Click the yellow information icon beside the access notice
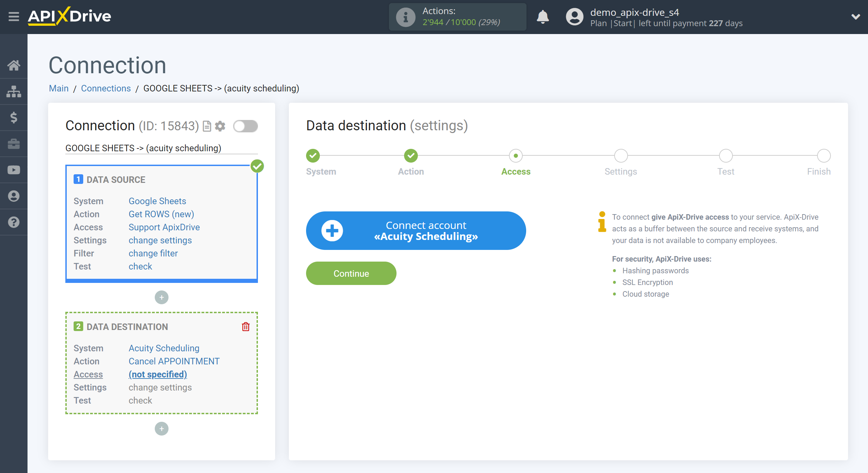The height and width of the screenshot is (473, 868). [x=602, y=222]
